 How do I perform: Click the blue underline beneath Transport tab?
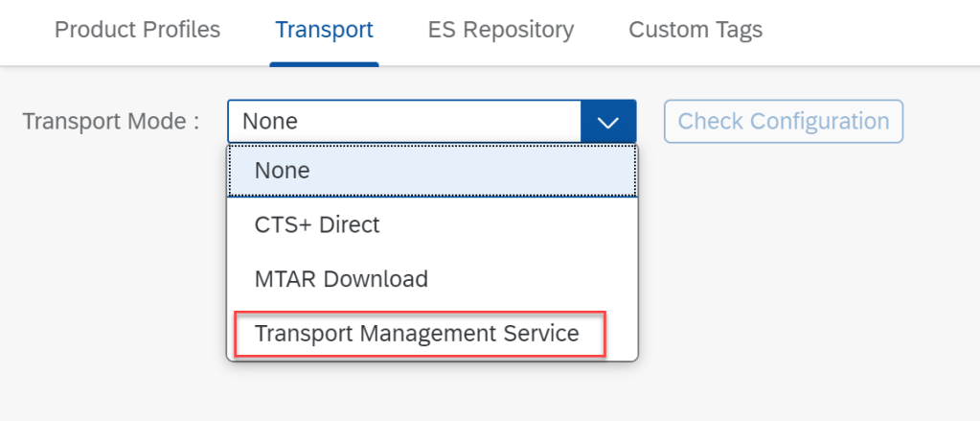click(x=324, y=63)
